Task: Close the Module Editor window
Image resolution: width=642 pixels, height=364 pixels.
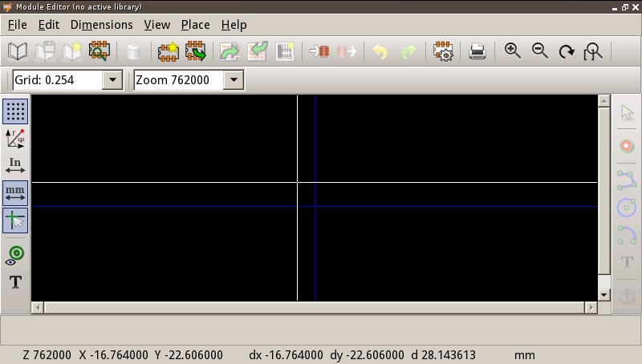Action: pos(636,7)
